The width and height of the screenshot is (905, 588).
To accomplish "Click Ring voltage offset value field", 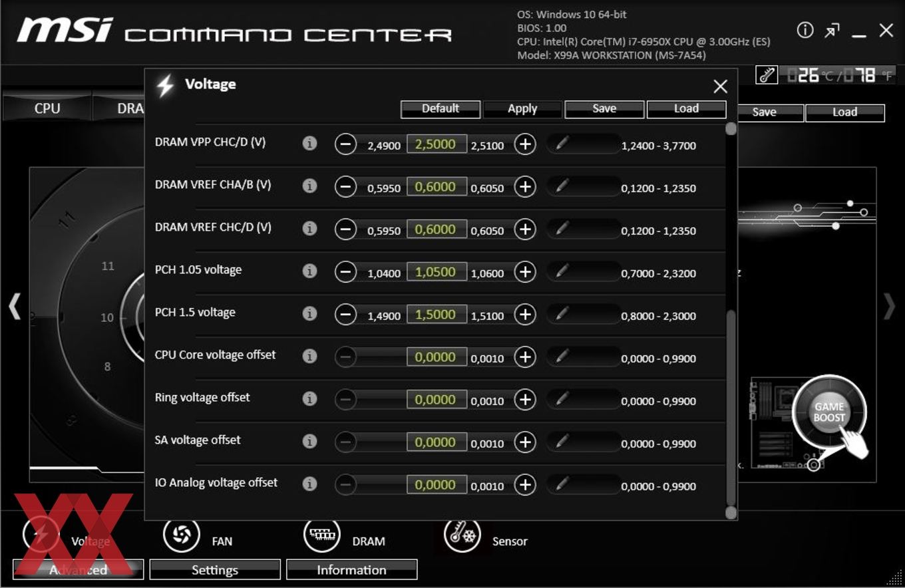I will (x=437, y=400).
